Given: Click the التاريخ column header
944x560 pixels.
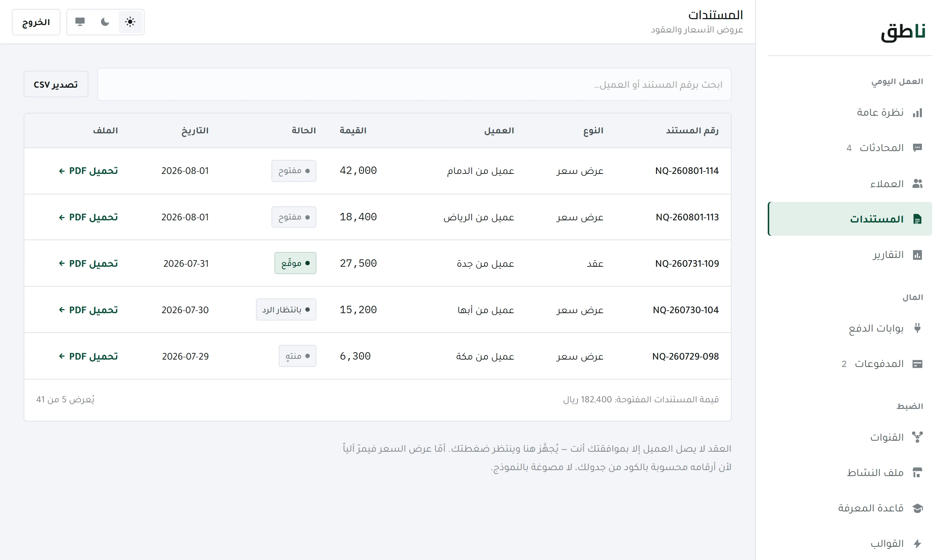Looking at the screenshot, I should click(195, 130).
